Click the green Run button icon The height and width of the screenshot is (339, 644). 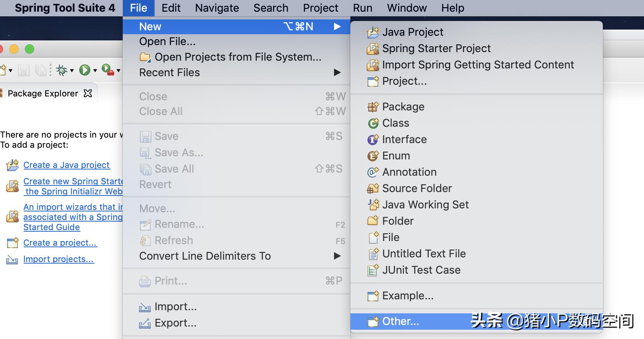84,70
